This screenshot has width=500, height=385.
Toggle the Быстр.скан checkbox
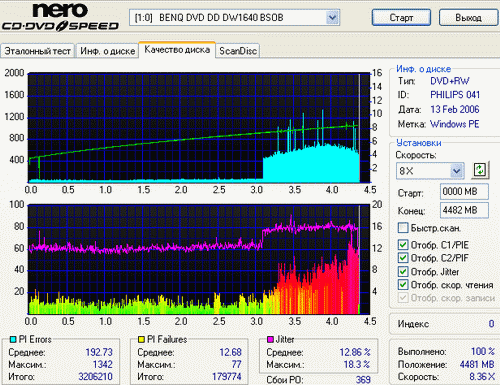403,228
